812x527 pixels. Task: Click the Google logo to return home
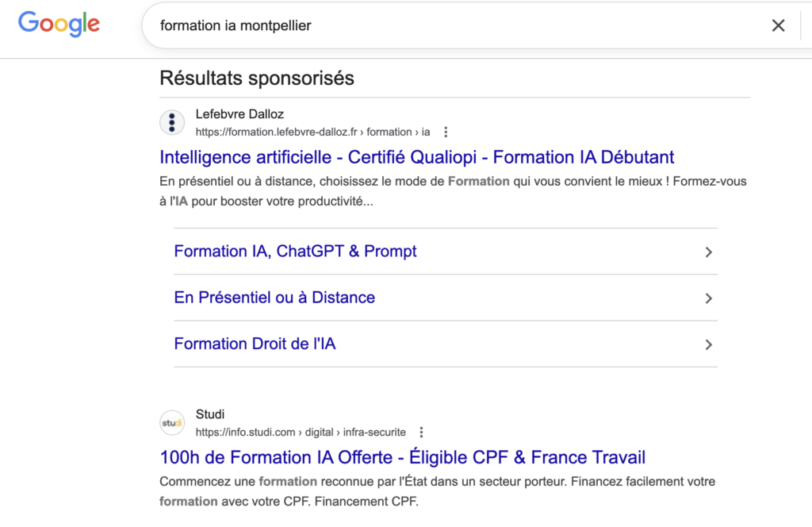[x=58, y=24]
